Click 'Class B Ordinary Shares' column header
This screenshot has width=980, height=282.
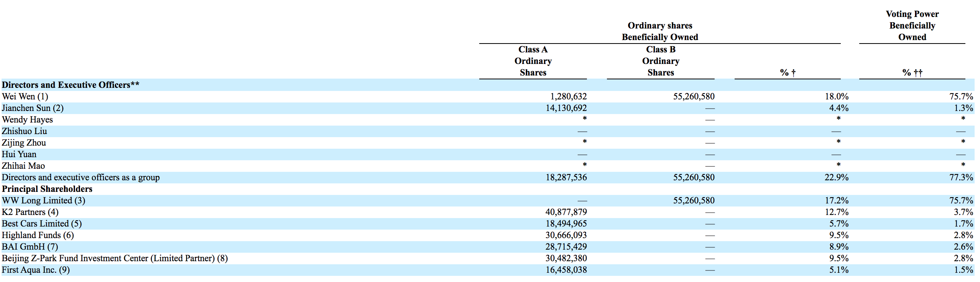[661, 61]
